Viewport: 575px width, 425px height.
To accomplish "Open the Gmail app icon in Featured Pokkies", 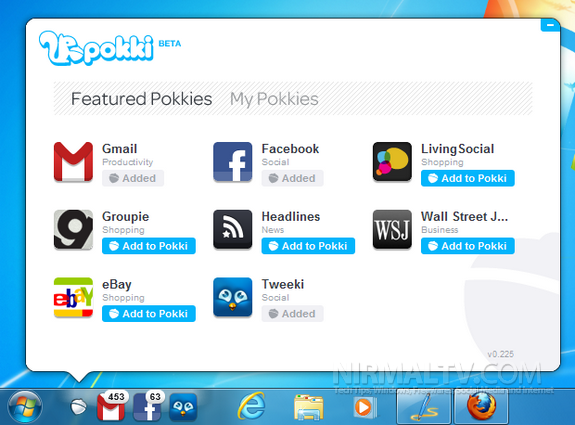I will [x=73, y=162].
